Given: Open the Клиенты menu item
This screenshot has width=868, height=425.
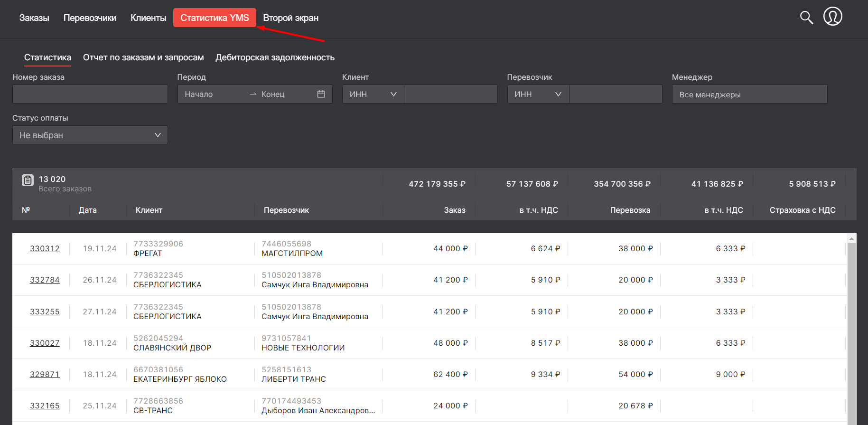Looking at the screenshot, I should coord(149,18).
